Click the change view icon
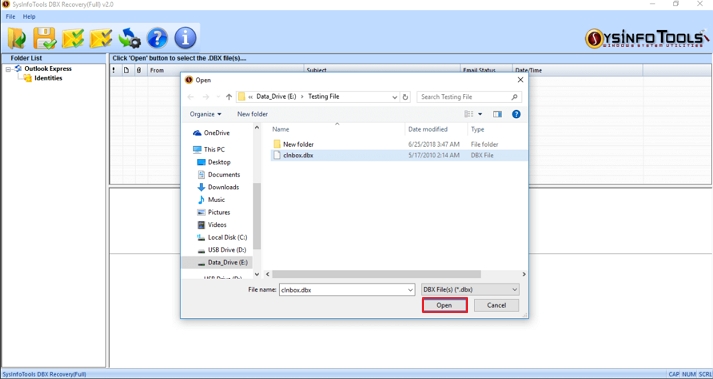This screenshot has height=379, width=713. pyautogui.click(x=469, y=114)
